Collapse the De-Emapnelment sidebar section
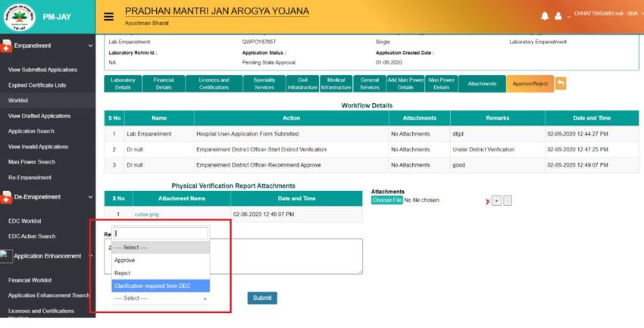The width and height of the screenshot is (644, 328). (90, 197)
